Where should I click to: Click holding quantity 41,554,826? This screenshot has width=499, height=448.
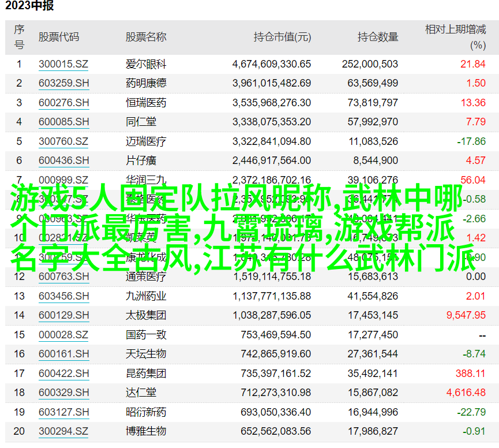[x=373, y=296]
